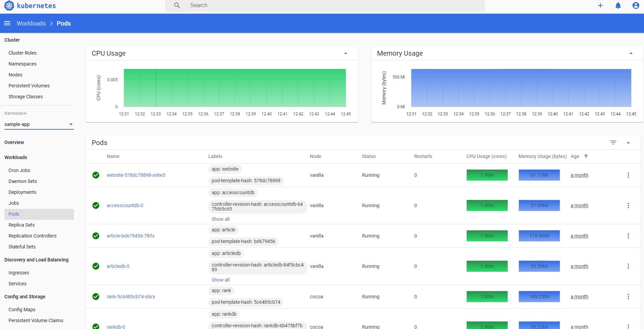
Task: Click the blue Memory Usage chart
Action: [521, 88]
